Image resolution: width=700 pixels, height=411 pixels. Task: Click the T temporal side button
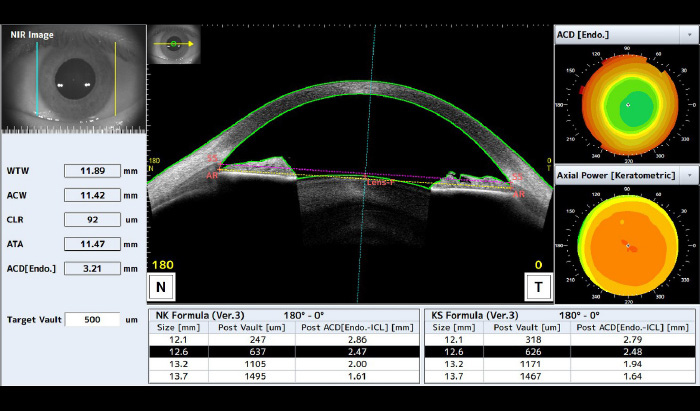(x=538, y=287)
